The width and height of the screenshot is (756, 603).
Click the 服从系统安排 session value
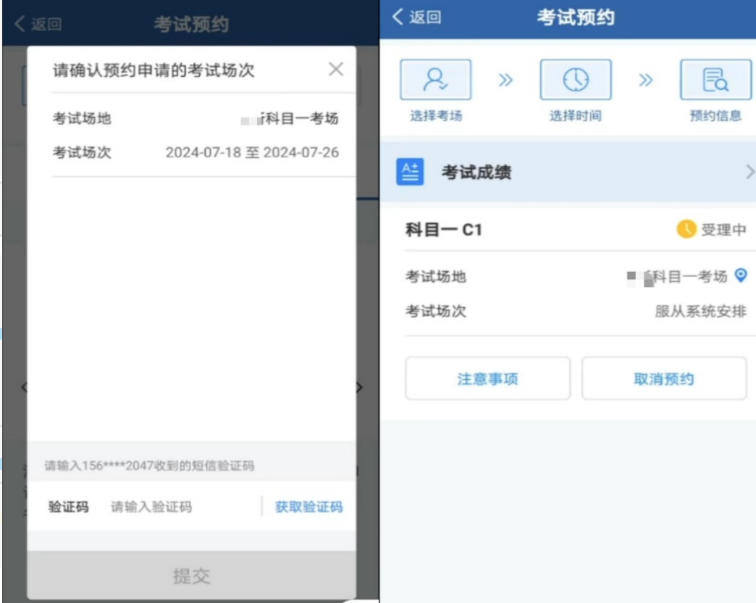coord(700,311)
